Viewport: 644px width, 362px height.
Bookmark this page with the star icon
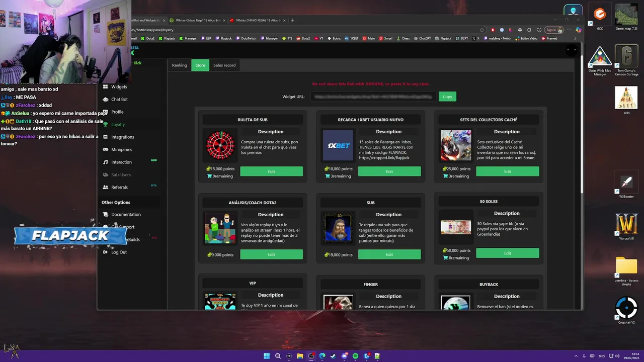pos(482,30)
